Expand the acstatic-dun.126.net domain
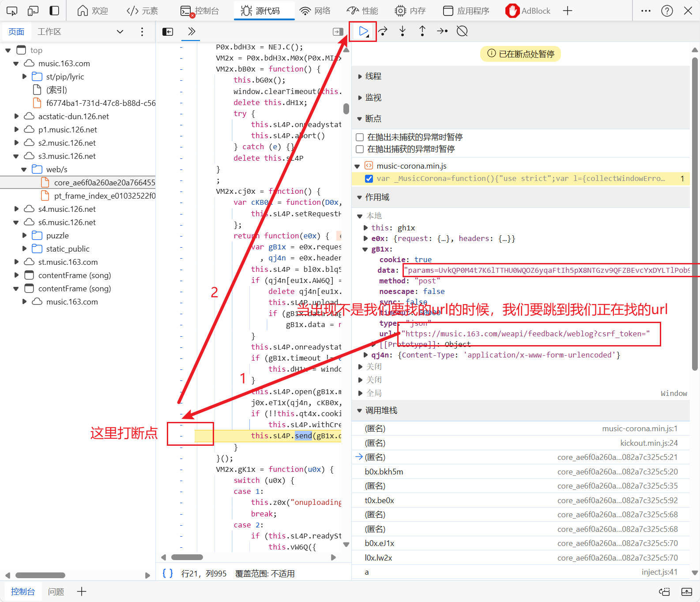 (17, 117)
